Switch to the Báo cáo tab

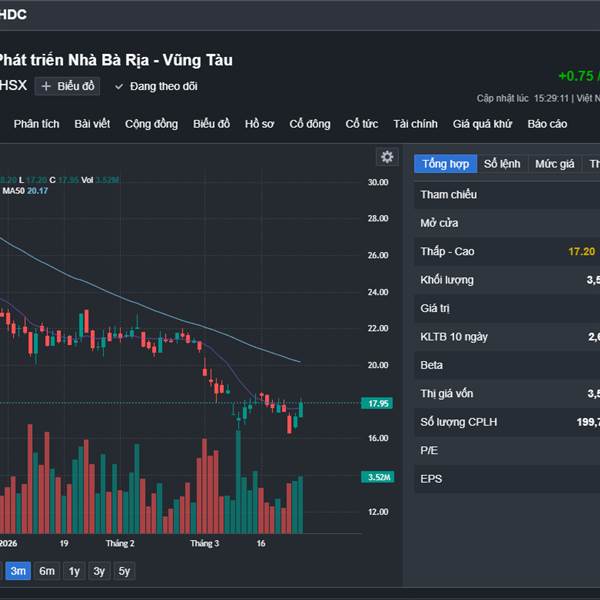(547, 124)
